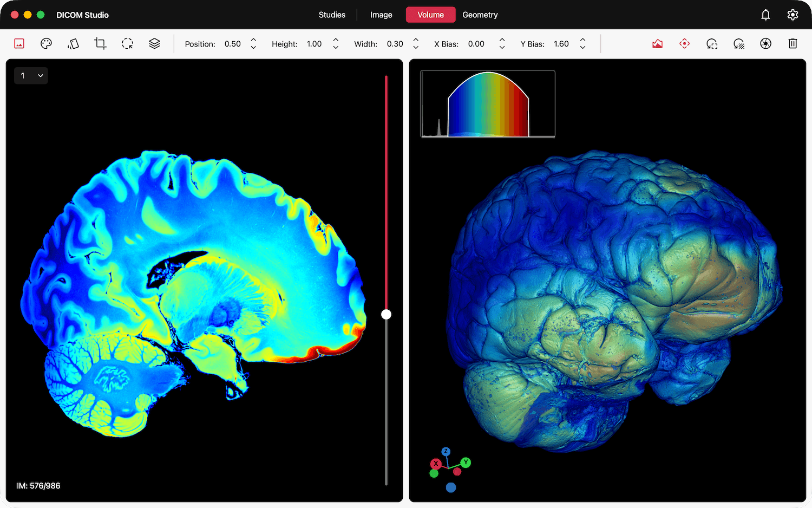Choose the circular selection tool
Viewport: 812px width, 508px height.
click(127, 44)
